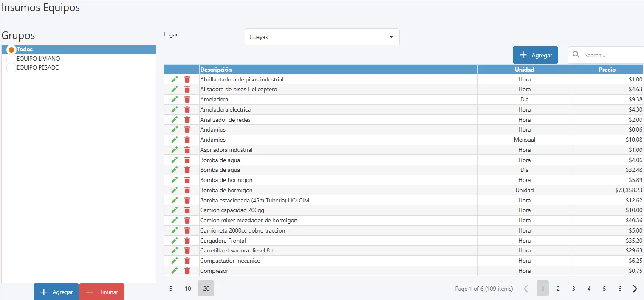644x300 pixels.
Task: Go to page 3 of results
Action: pyautogui.click(x=573, y=289)
